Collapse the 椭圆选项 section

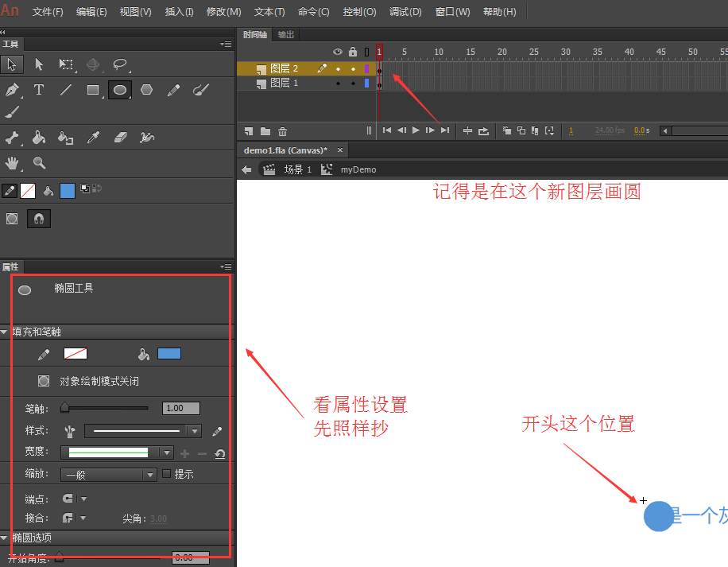tap(4, 538)
